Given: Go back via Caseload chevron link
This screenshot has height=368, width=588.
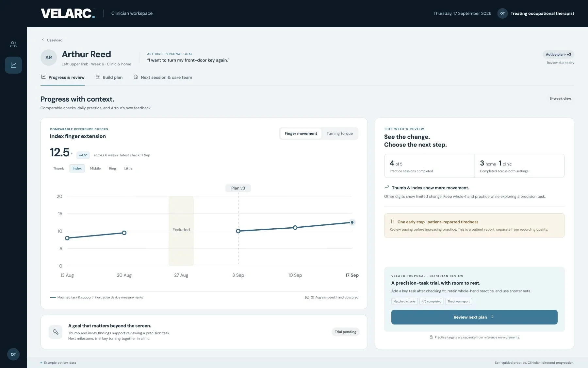Looking at the screenshot, I should [x=52, y=40].
